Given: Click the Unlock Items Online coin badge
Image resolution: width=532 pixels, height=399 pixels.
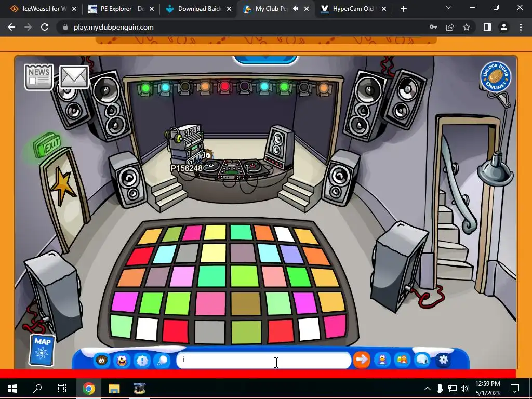Looking at the screenshot, I should pos(496,77).
